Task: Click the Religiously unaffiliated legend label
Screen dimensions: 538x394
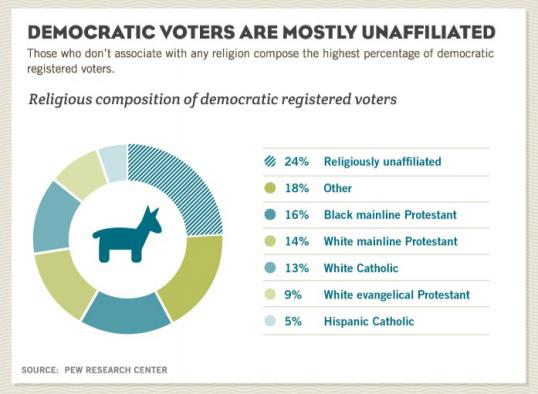Action: click(x=383, y=162)
